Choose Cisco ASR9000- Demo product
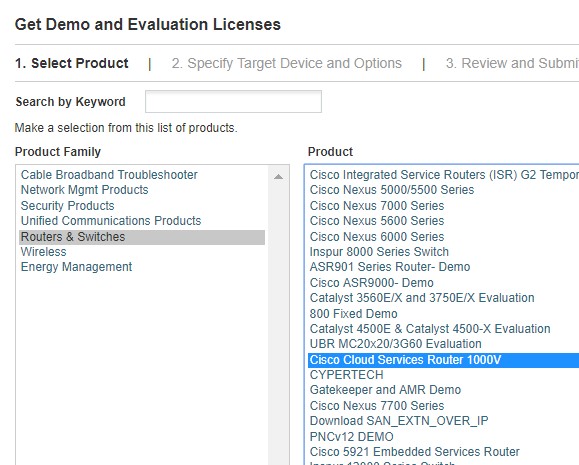 coord(371,283)
